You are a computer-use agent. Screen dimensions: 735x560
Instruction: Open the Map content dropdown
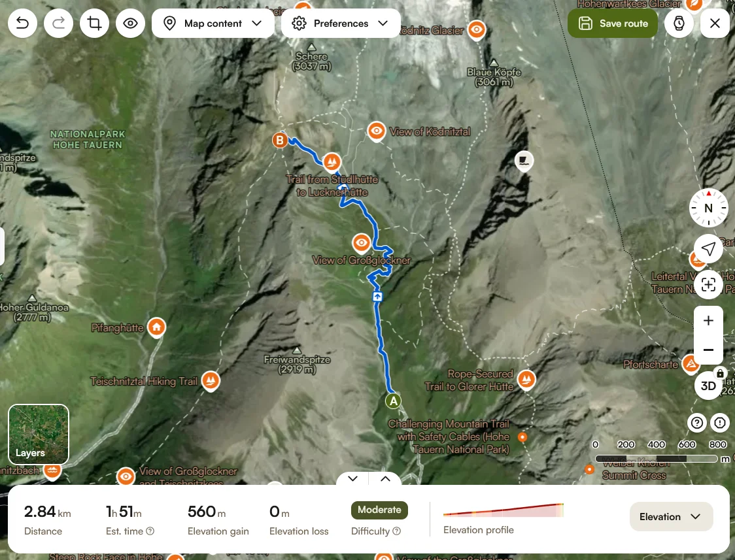pos(213,23)
